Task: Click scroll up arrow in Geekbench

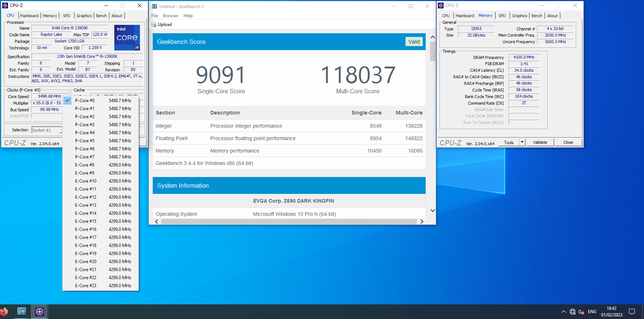Action: (433, 37)
